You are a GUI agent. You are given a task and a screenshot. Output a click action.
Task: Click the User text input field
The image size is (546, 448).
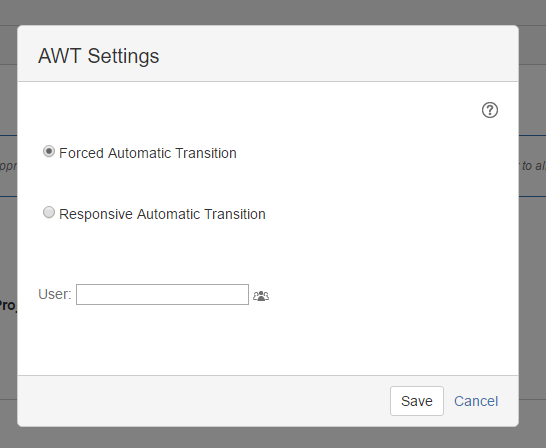click(x=162, y=294)
